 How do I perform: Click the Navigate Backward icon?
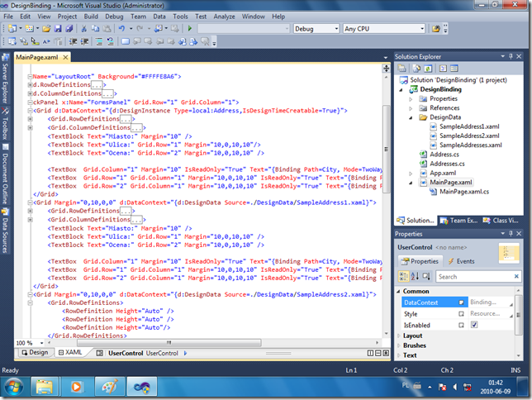coord(158,29)
